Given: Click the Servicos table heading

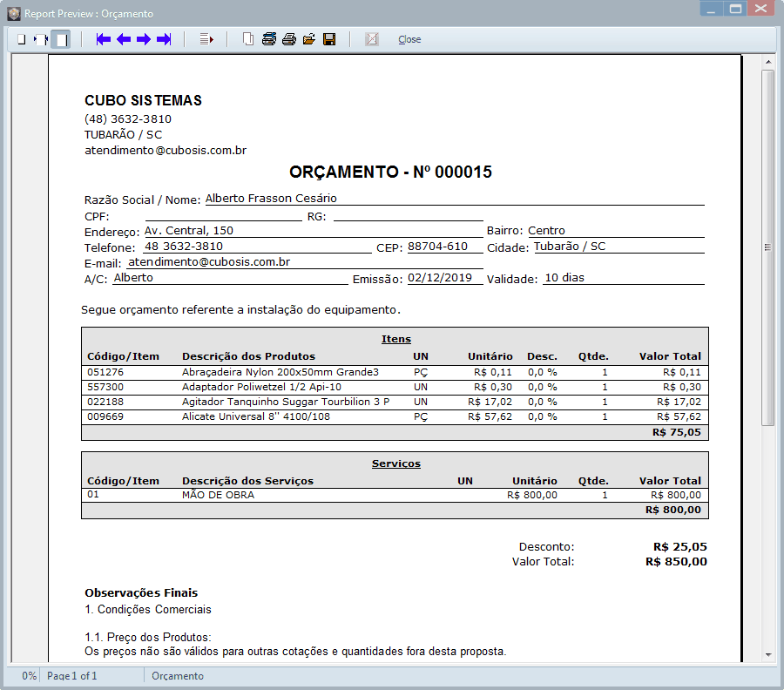Looking at the screenshot, I should pos(396,463).
